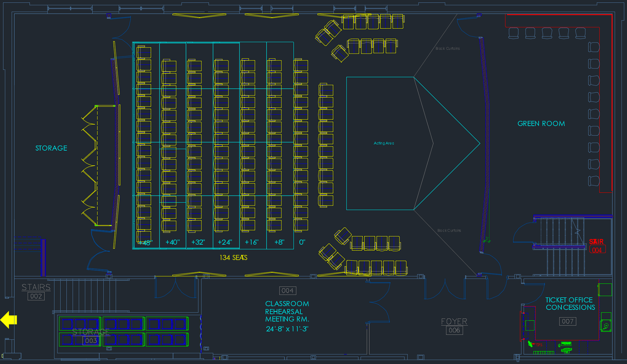Select the 006 foyer room number tag
The width and height of the screenshot is (627, 364).
(x=454, y=330)
